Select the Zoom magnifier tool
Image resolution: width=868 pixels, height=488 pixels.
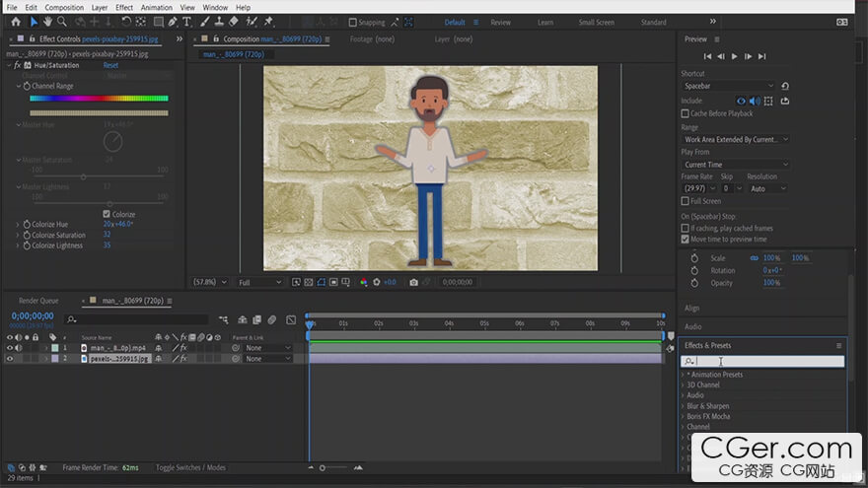click(x=62, y=22)
